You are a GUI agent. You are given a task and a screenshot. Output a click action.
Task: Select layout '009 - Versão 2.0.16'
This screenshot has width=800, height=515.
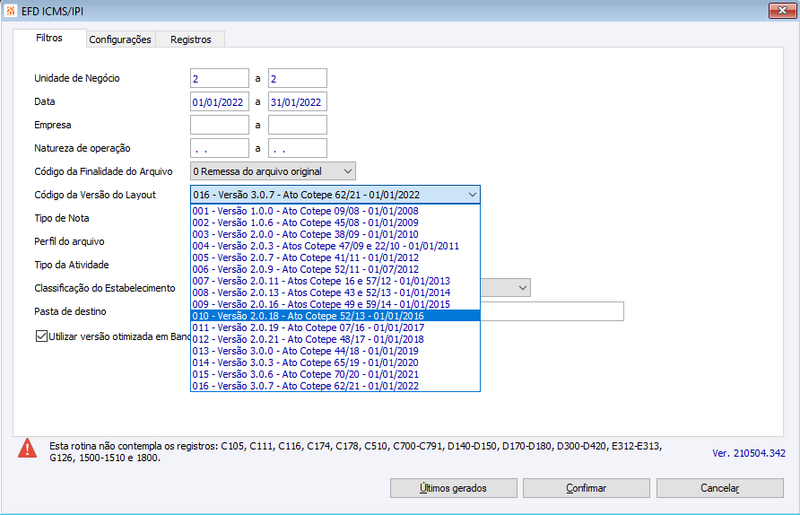coord(335,304)
